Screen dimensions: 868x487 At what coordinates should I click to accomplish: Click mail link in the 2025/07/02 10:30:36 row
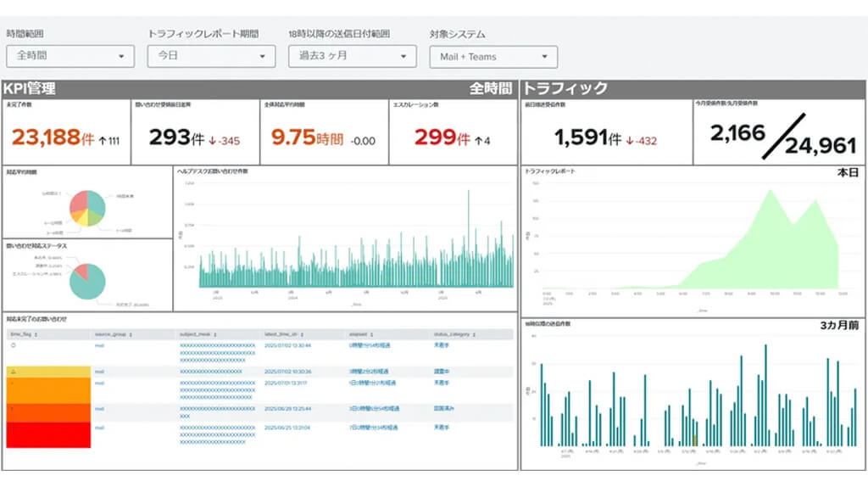coord(99,372)
